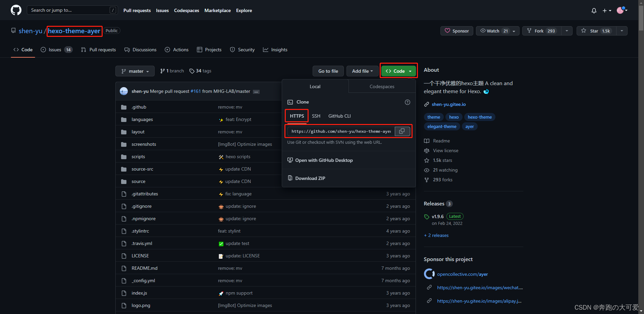
Task: Select the SSH clone option
Action: coord(316,116)
